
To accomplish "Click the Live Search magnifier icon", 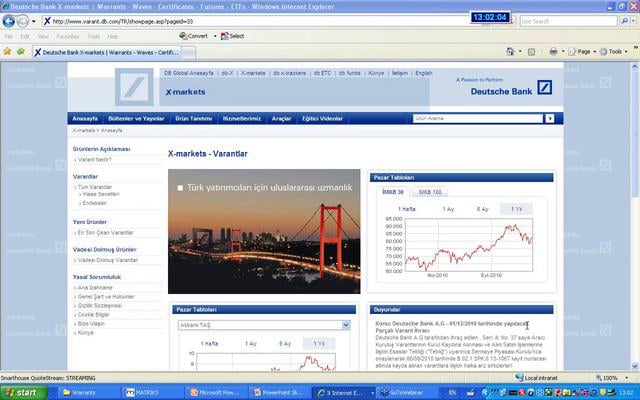I will [x=624, y=21].
